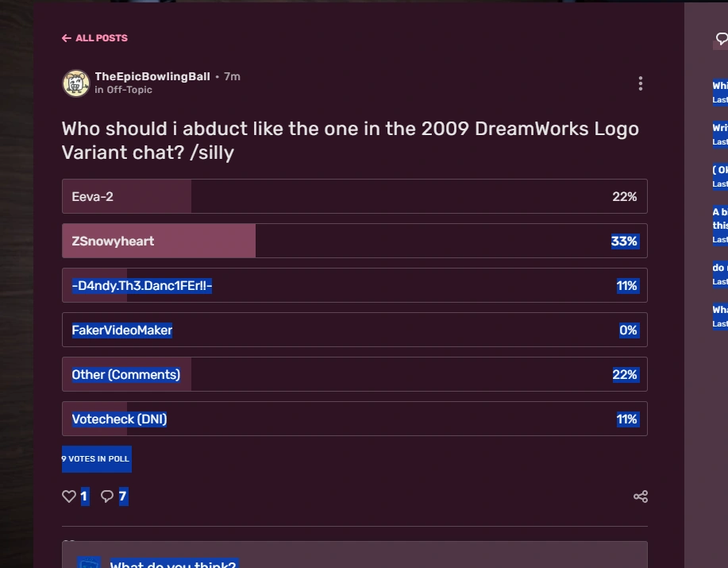Click the like count showing 1
The image size is (728, 568).
(x=83, y=496)
